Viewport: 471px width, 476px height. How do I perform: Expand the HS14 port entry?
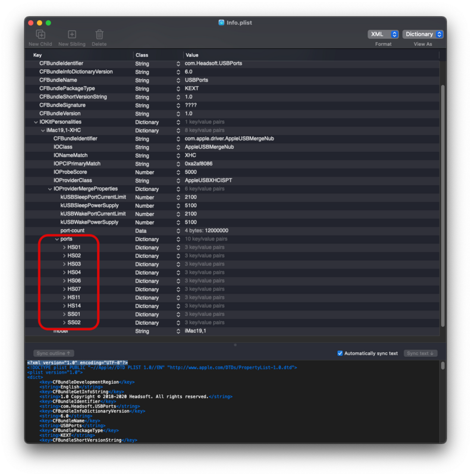(64, 306)
